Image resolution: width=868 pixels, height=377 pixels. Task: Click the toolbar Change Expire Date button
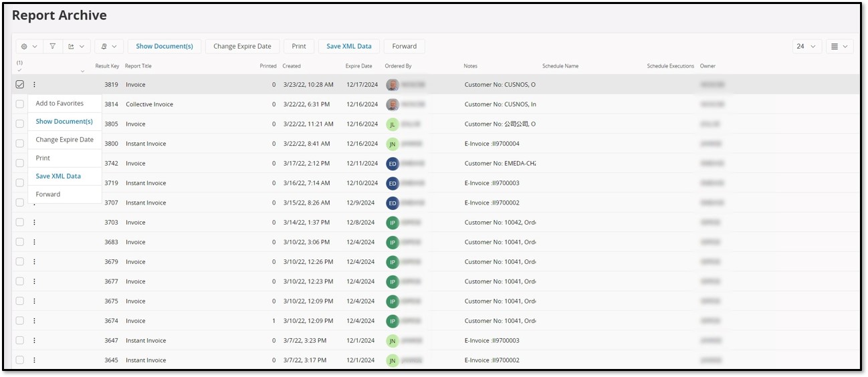coord(242,46)
